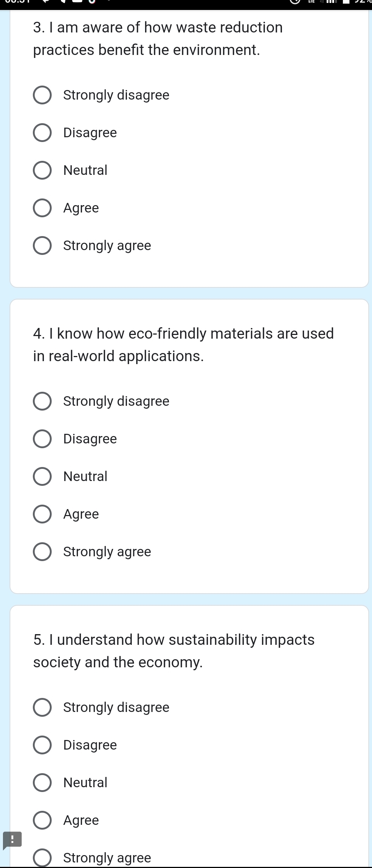The image size is (372, 868).
Task: Select "Strongly agree" for question 5
Action: [x=42, y=857]
